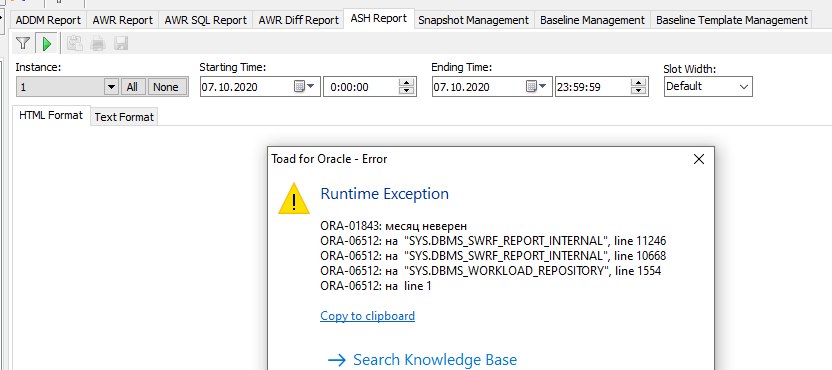Open the Starting Time calendar picker

[305, 87]
